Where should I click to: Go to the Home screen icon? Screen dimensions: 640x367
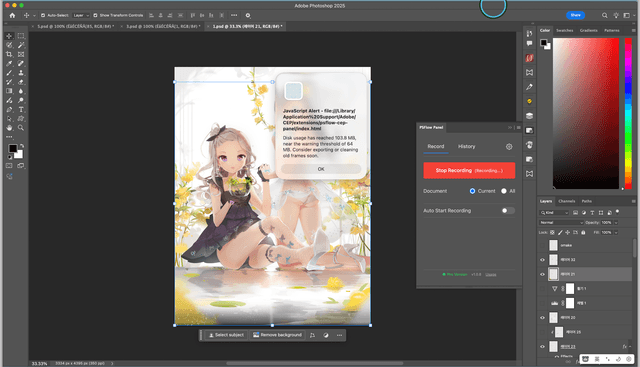tap(12, 16)
